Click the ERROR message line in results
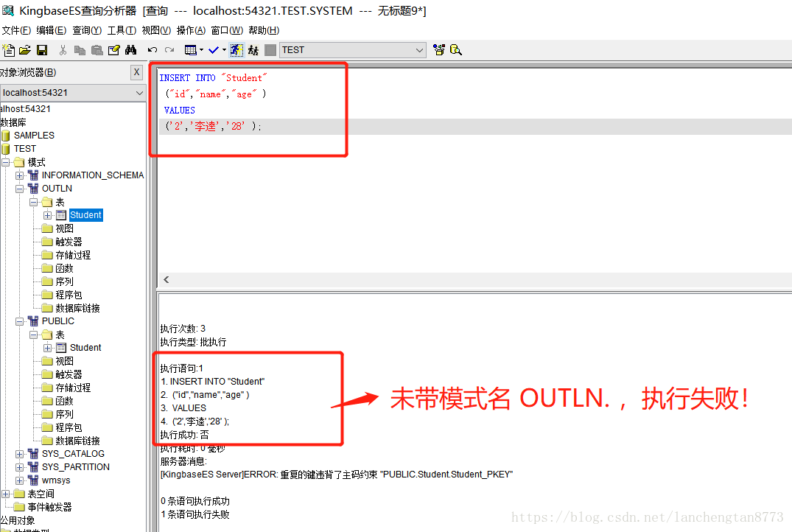Viewport: 792px width, 532px height. 337,475
